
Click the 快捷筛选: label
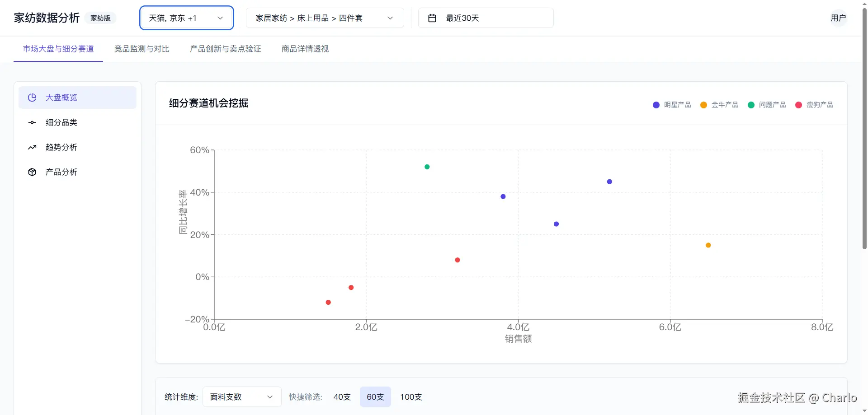tap(306, 397)
